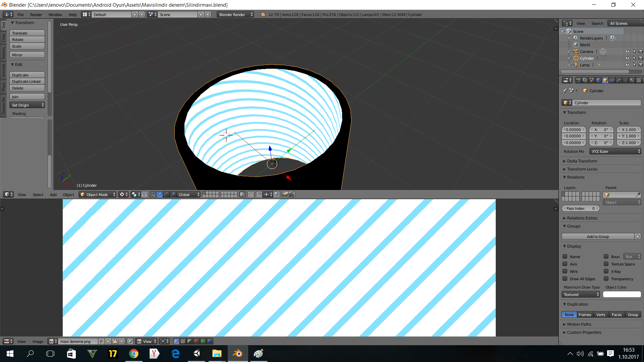Image resolution: width=644 pixels, height=362 pixels.
Task: Select the Constraints chain-link properties tab
Action: 611,80
